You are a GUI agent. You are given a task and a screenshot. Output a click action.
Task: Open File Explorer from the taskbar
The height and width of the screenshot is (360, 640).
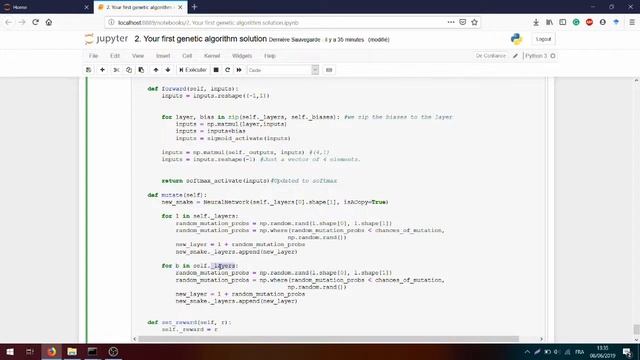(x=72, y=351)
